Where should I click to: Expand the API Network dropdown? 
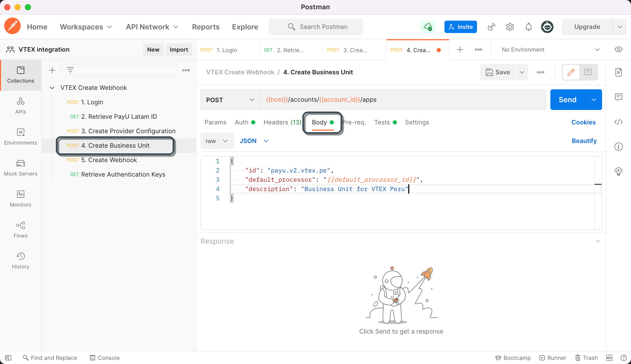(x=152, y=27)
